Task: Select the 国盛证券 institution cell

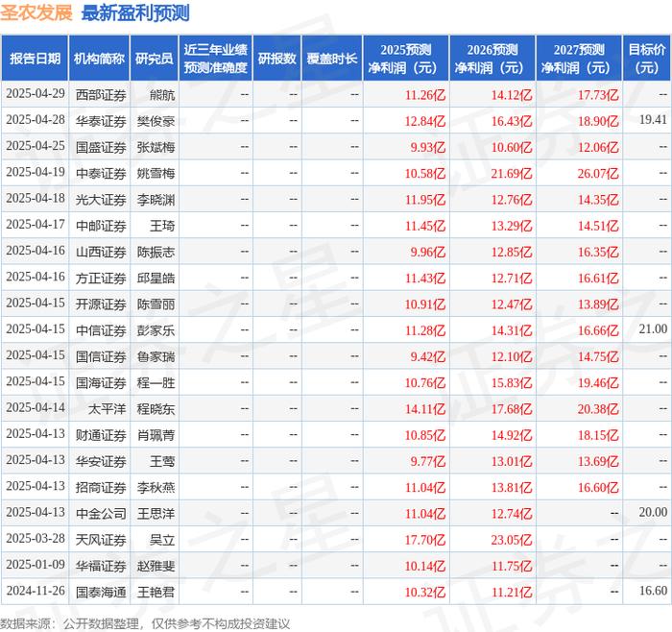Action: coord(101,147)
